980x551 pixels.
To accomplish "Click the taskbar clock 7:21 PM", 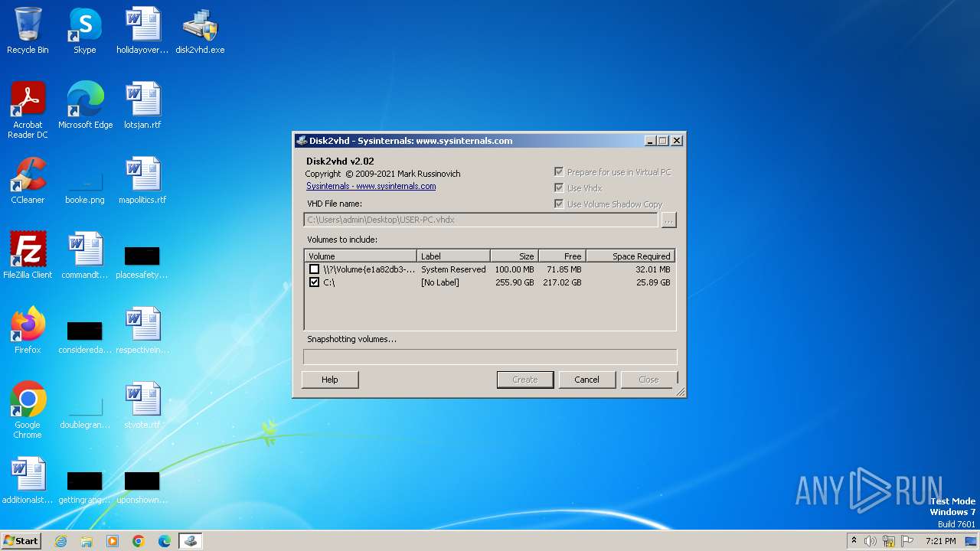I will point(940,541).
